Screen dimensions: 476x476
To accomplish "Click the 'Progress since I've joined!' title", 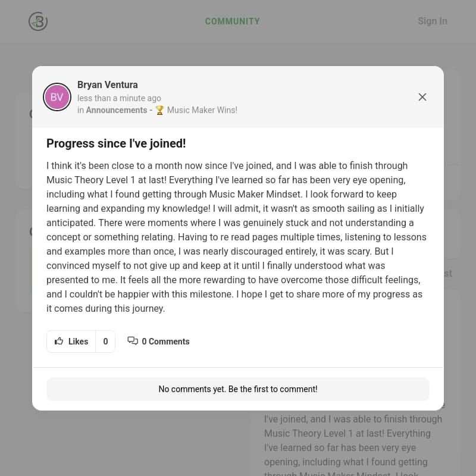I will pos(116,143).
